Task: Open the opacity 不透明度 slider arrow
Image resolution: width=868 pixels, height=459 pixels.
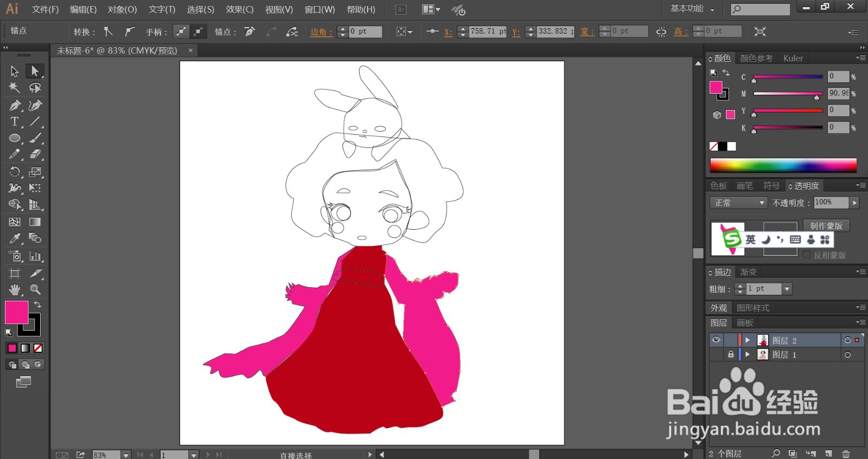Action: coord(854,202)
